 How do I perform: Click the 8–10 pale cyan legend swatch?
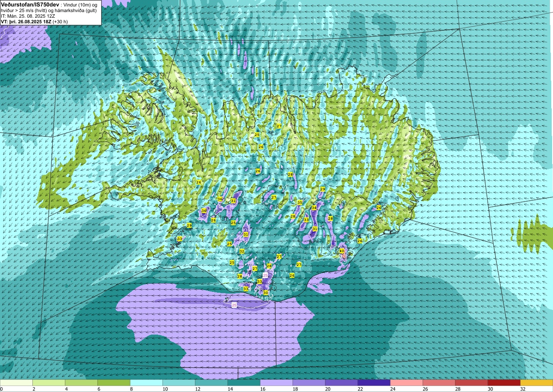click(x=146, y=383)
